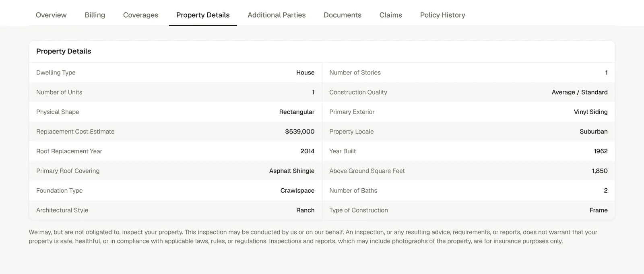Select the Rectangular value
This screenshot has width=644, height=274.
coord(297,112)
